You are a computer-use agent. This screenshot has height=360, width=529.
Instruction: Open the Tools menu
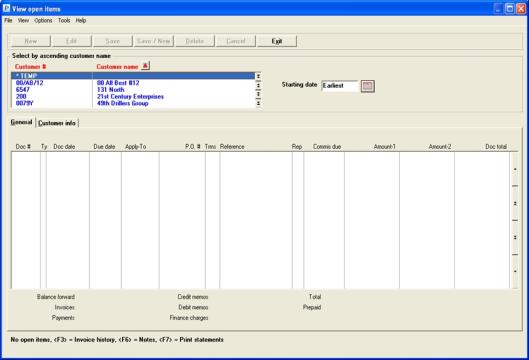click(x=64, y=21)
